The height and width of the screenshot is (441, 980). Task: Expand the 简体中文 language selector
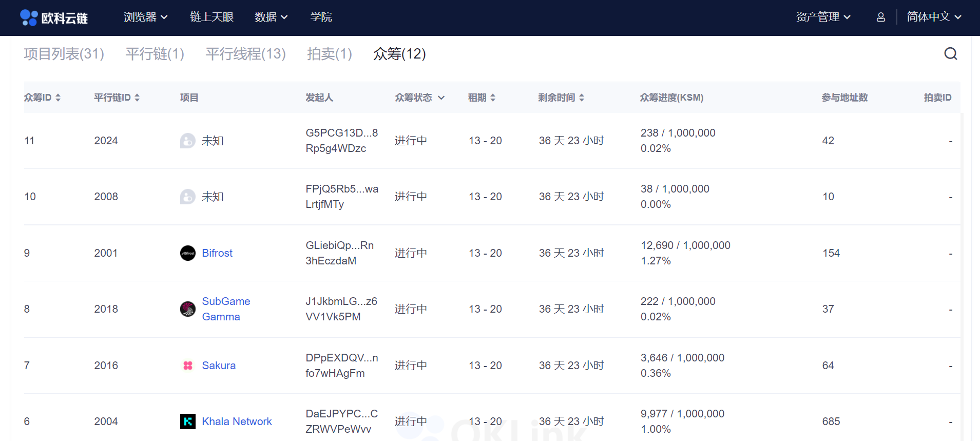[x=933, y=17]
